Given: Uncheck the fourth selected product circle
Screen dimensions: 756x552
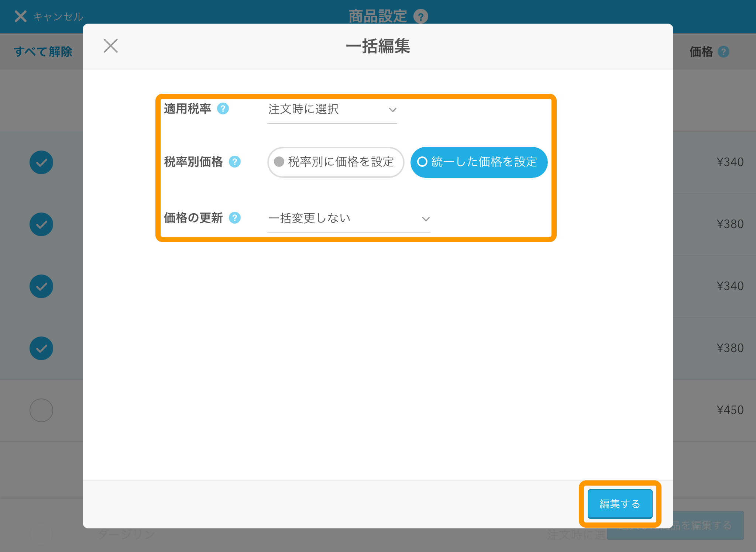Looking at the screenshot, I should pyautogui.click(x=41, y=348).
